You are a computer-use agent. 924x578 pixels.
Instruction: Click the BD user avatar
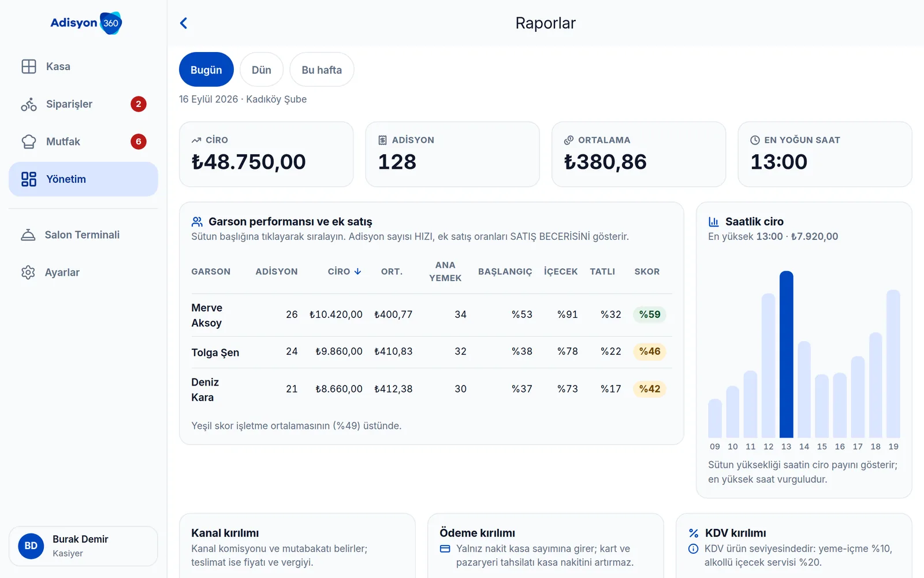[31, 546]
